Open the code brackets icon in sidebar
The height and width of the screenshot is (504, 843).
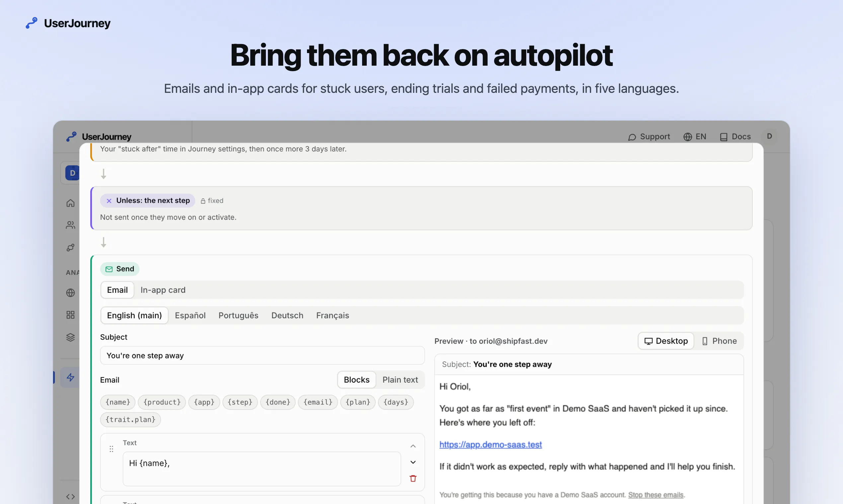point(70,497)
